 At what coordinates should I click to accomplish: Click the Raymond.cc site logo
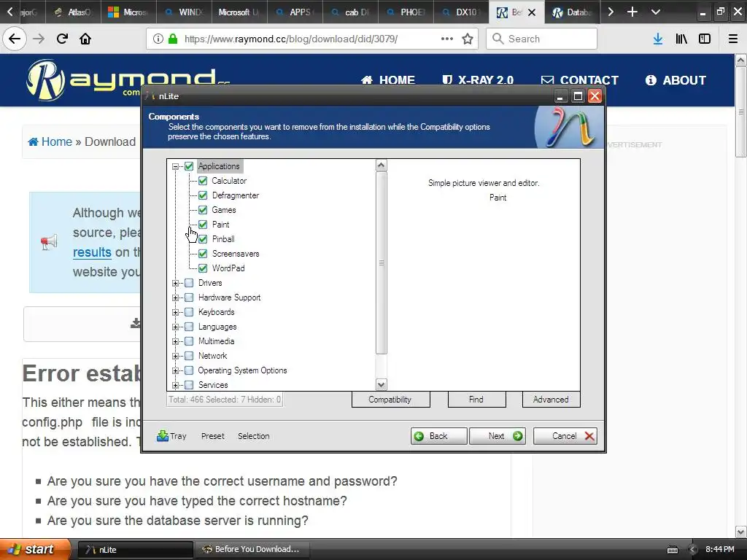pos(128,80)
